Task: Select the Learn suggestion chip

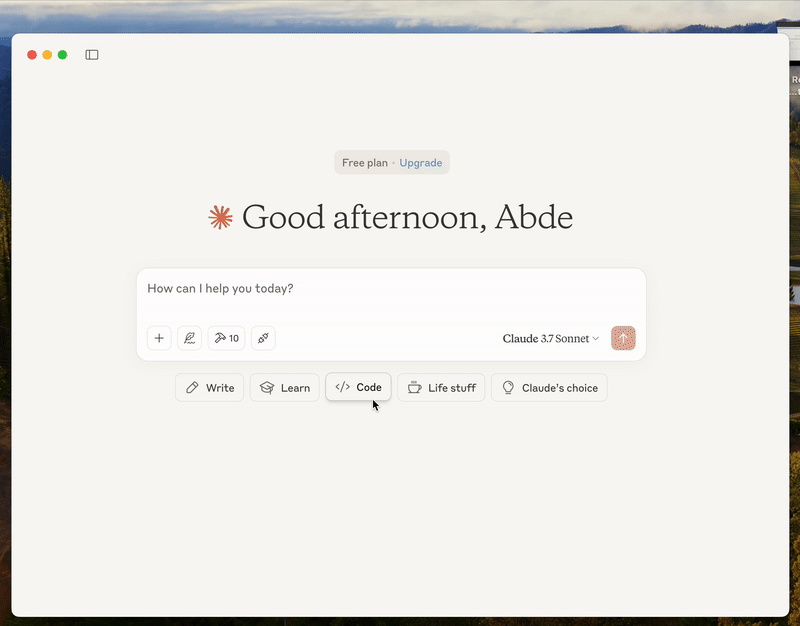Action: tap(285, 388)
